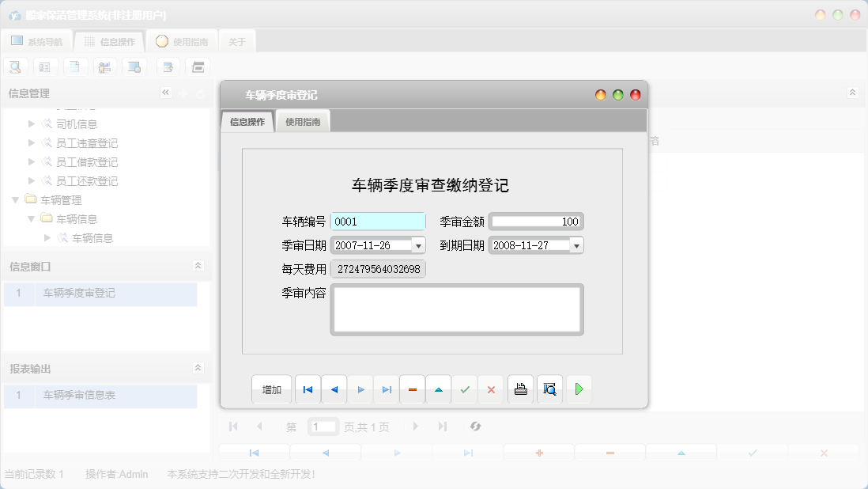Viewport: 868px width, 489px height.
Task: Collapse the 报表输出 panel
Action: tap(198, 368)
